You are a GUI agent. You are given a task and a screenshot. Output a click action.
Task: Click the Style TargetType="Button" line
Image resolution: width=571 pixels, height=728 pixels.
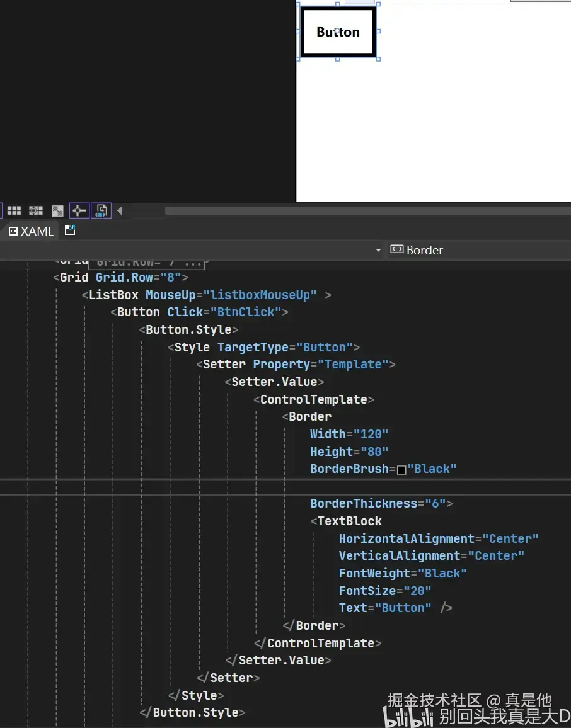[263, 347]
